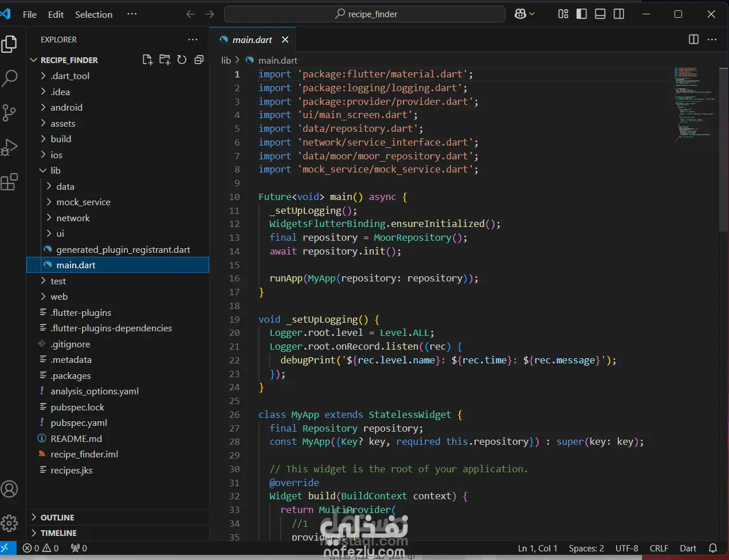Expand the android folder
The height and width of the screenshot is (560, 729).
click(66, 107)
